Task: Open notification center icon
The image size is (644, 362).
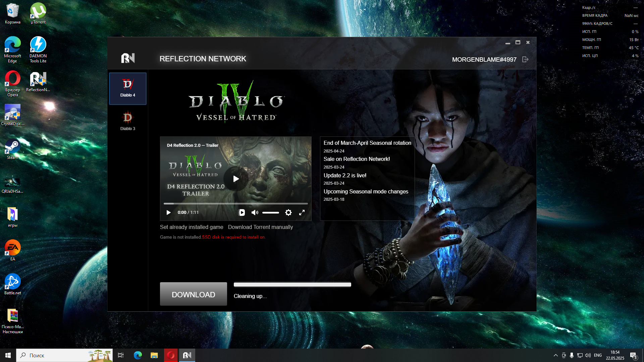Action: coord(633,356)
